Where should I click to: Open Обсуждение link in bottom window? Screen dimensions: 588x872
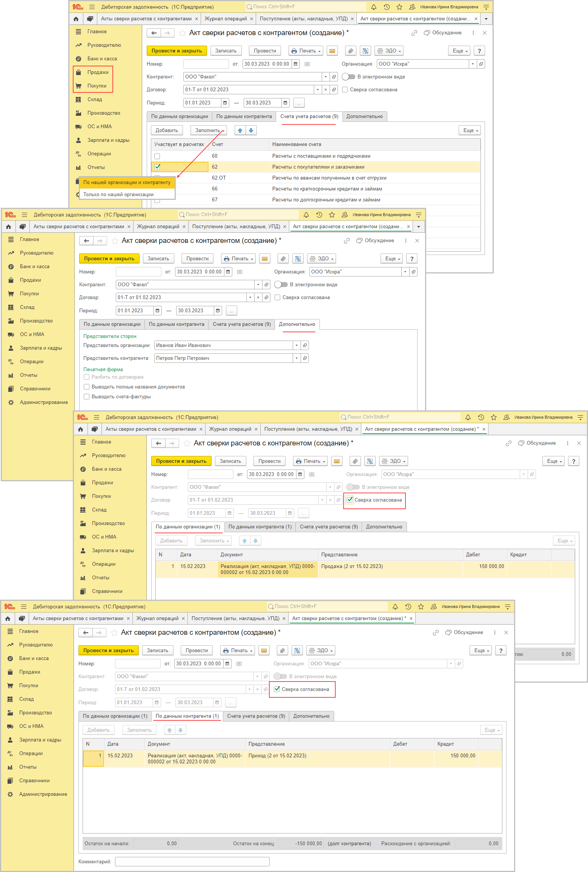click(x=464, y=633)
